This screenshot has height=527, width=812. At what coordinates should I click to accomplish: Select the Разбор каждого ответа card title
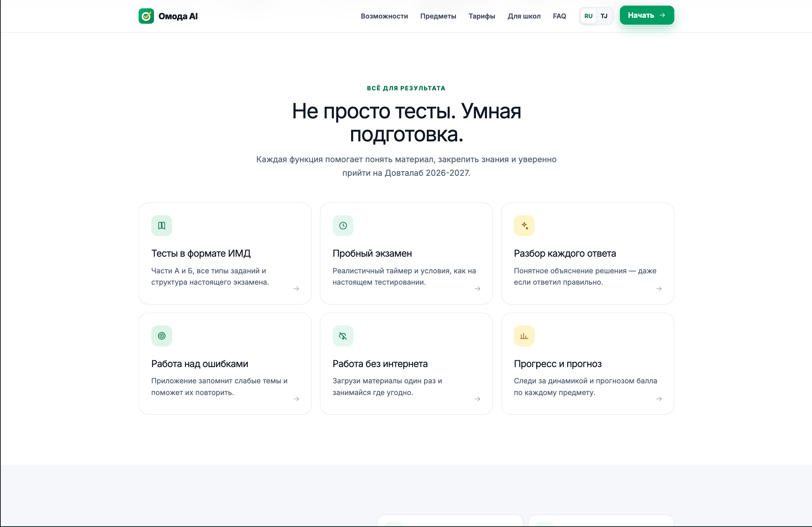[565, 253]
